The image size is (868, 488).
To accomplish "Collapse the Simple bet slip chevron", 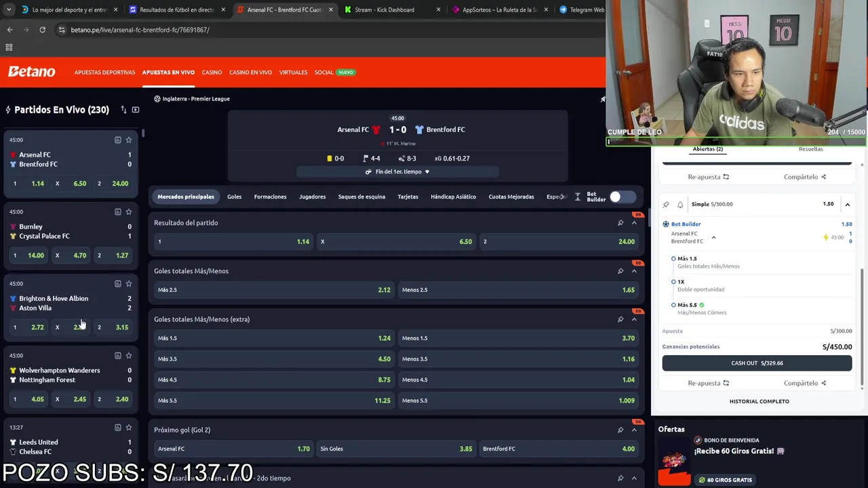I will [x=847, y=204].
